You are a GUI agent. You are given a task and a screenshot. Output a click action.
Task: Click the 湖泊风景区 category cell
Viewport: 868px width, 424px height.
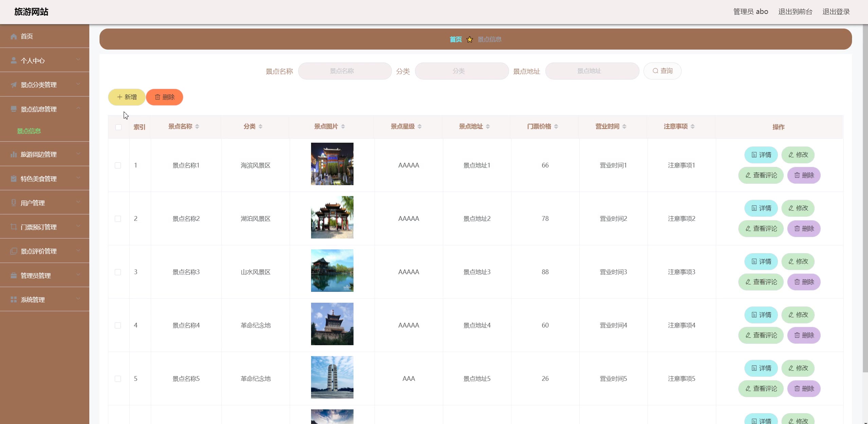click(256, 219)
